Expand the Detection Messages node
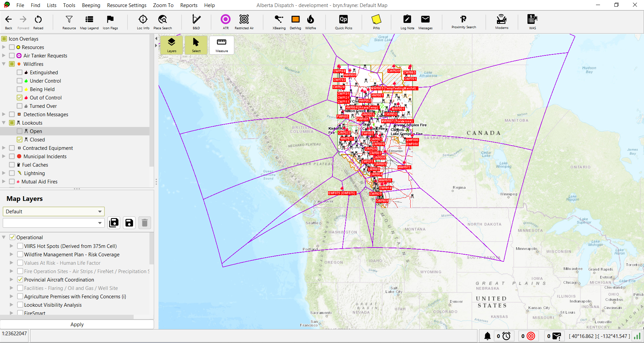 4,114
